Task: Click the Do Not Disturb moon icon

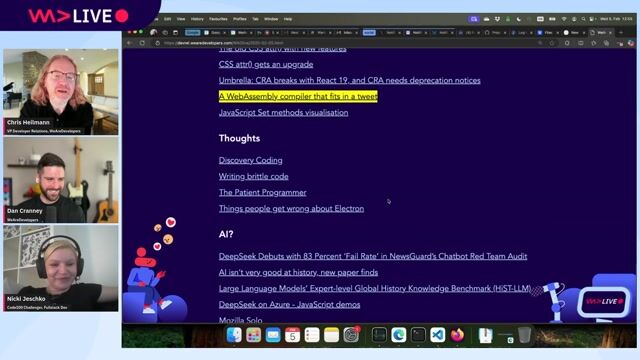Action: click(519, 19)
